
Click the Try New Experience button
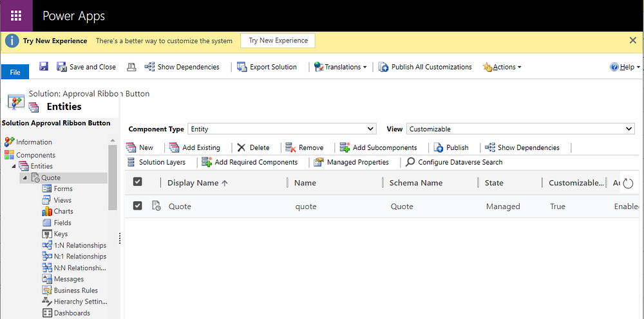[x=278, y=41]
